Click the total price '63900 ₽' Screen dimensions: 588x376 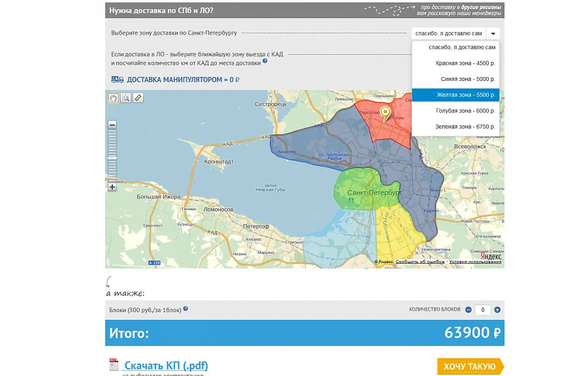(x=472, y=332)
